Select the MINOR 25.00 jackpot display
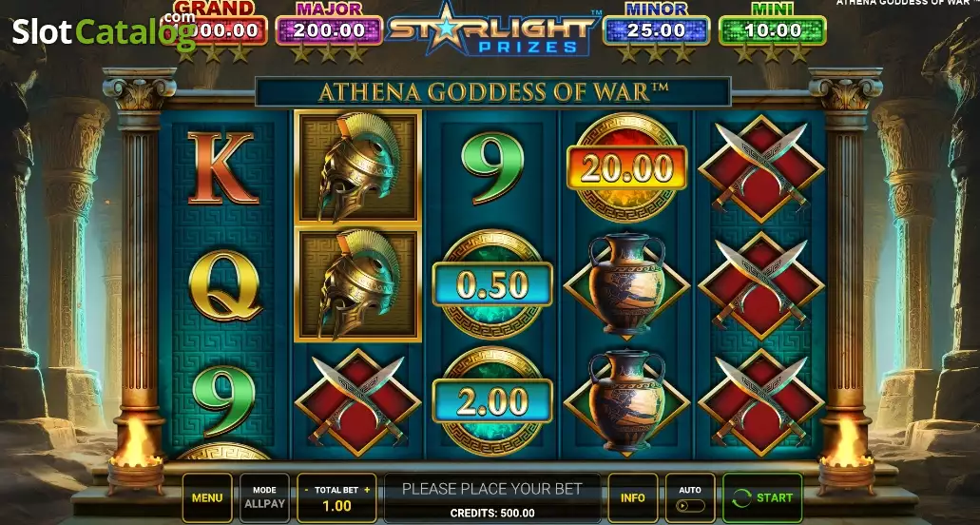The image size is (980, 525). pyautogui.click(x=656, y=30)
